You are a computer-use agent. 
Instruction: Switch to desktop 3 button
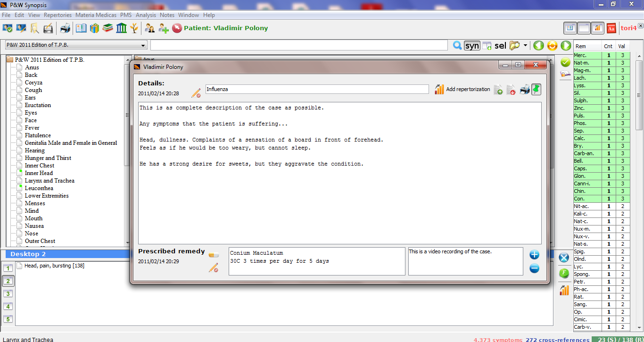pos(8,293)
